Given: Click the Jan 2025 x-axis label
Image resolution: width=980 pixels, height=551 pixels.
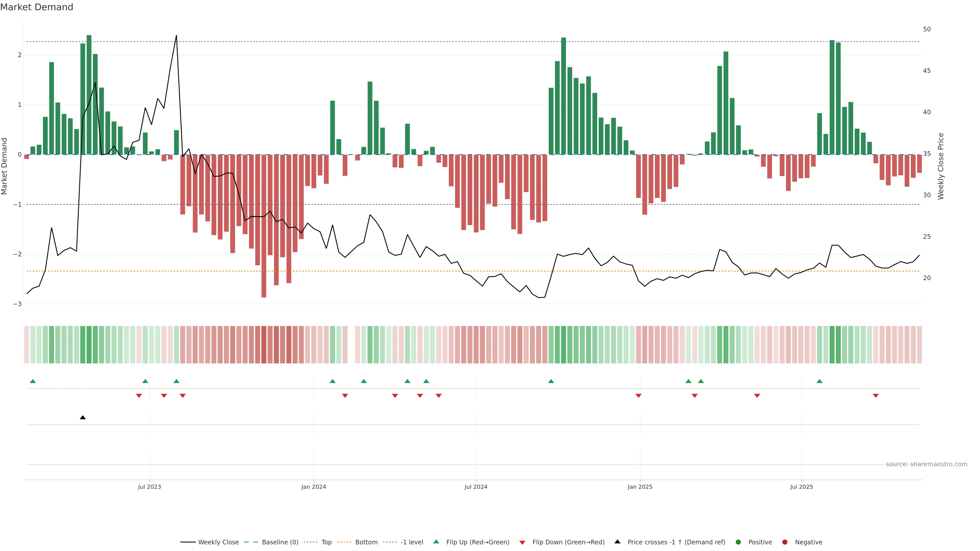Looking at the screenshot, I should tap(640, 487).
